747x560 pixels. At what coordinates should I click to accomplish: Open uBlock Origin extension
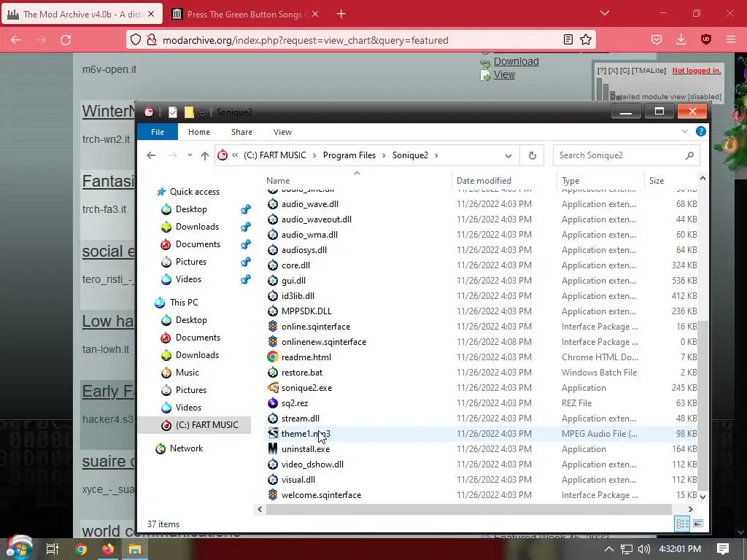coord(706,40)
